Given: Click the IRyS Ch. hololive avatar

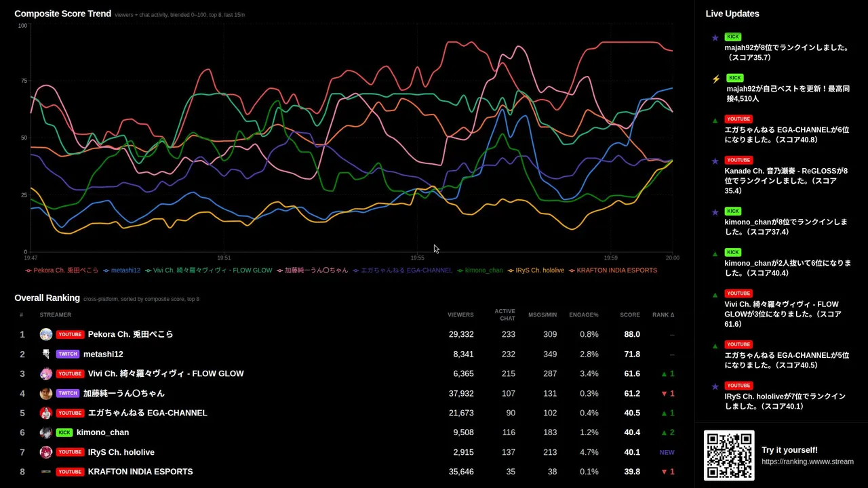Looking at the screenshot, I should pyautogui.click(x=45, y=452).
